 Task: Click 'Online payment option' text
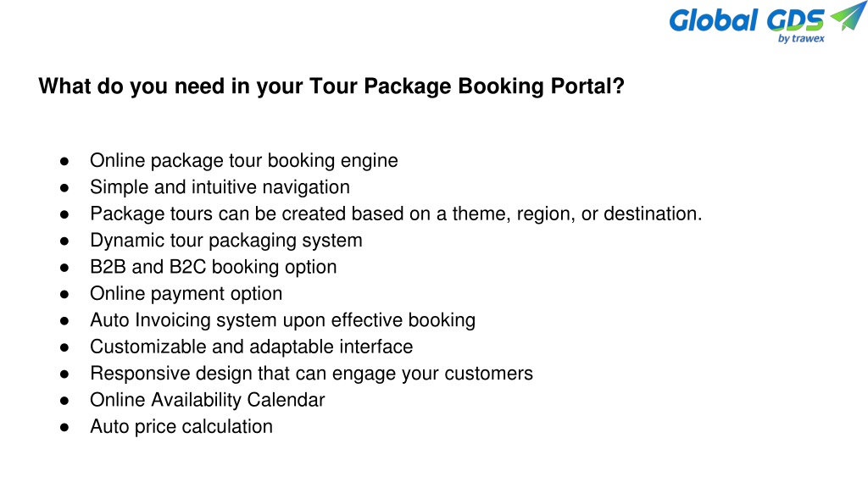click(x=186, y=294)
